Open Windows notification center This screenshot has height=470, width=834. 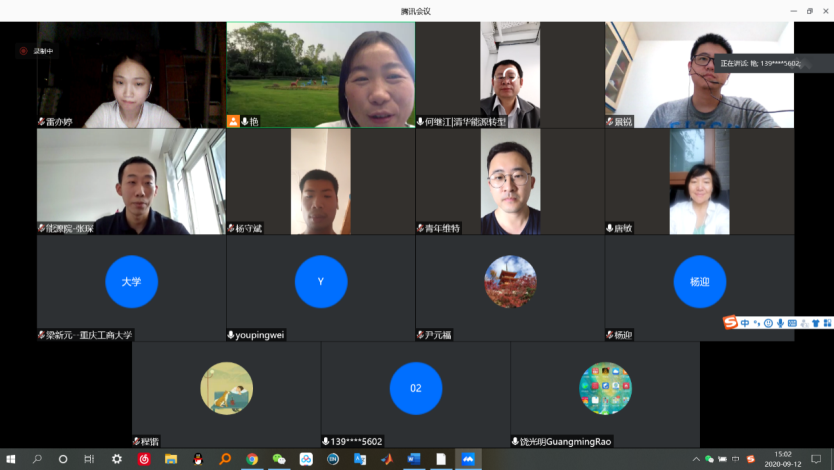coord(816,459)
